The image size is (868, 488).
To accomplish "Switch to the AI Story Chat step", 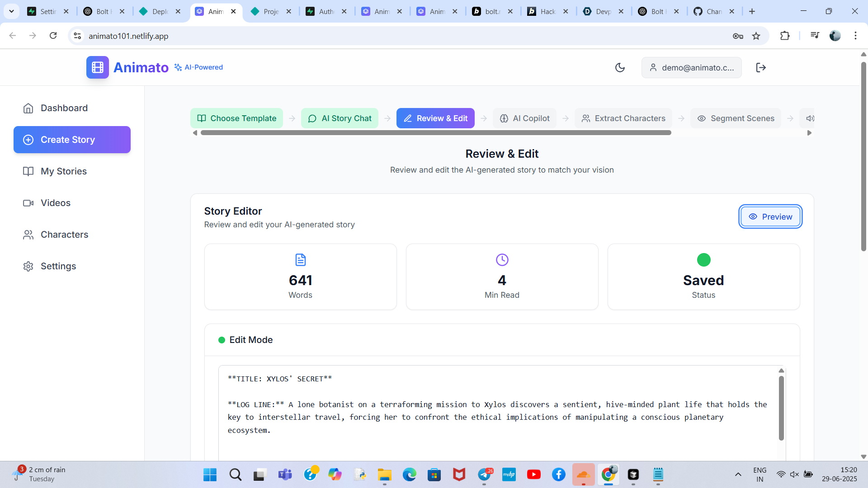I will (340, 118).
